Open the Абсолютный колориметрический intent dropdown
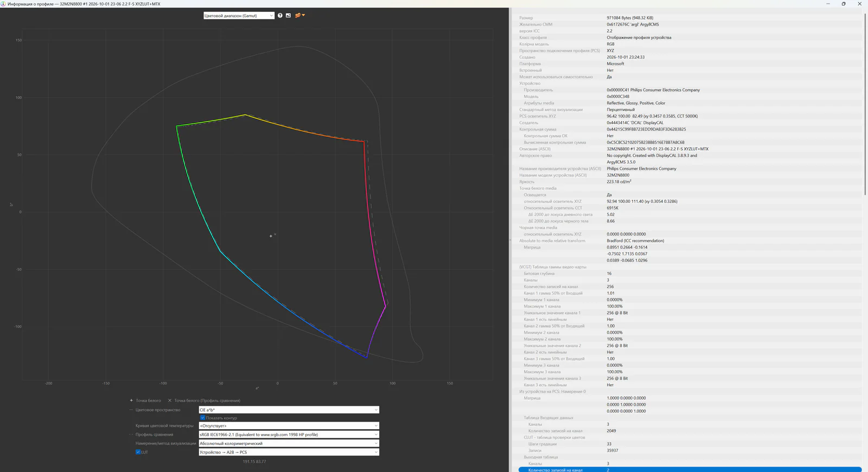This screenshot has width=868, height=472. pos(289,443)
